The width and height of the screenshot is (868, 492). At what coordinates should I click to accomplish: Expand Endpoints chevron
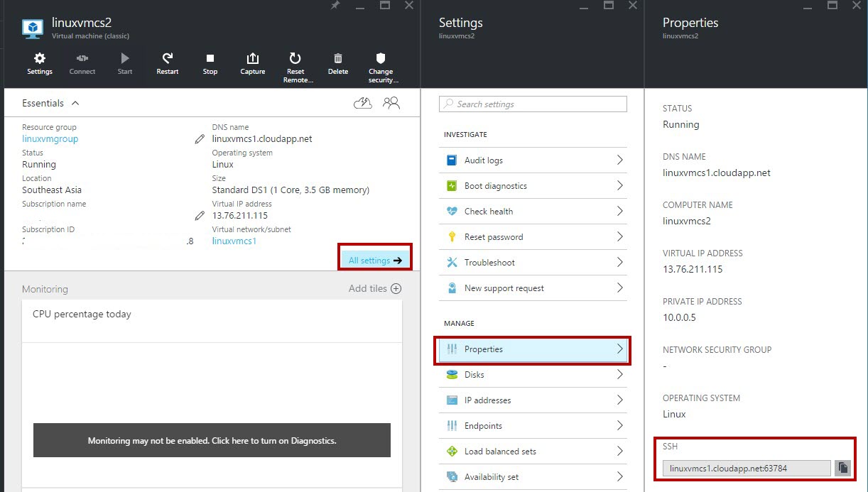click(619, 426)
